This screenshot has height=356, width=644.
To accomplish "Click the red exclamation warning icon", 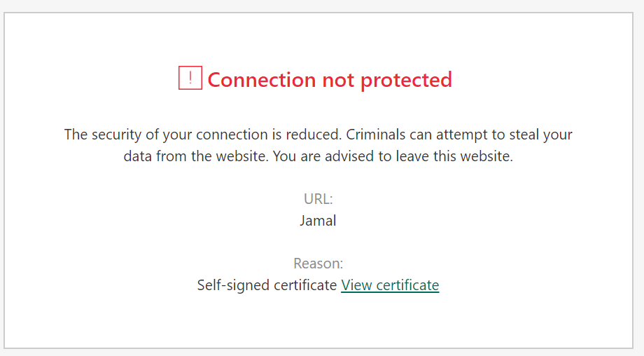I will point(190,78).
